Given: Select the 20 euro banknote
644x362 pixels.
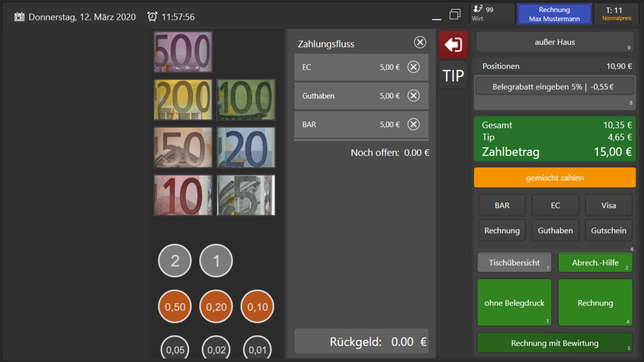Looking at the screenshot, I should pyautogui.click(x=246, y=147).
